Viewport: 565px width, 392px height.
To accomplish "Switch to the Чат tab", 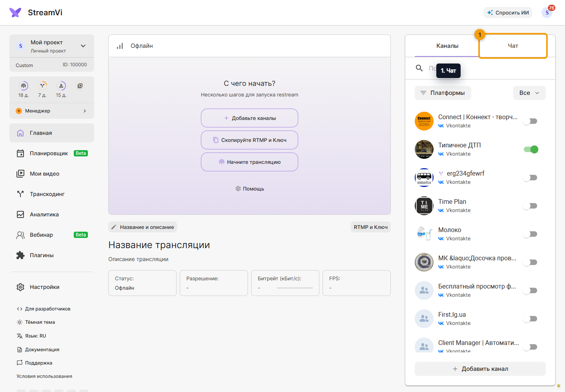I will (x=513, y=46).
